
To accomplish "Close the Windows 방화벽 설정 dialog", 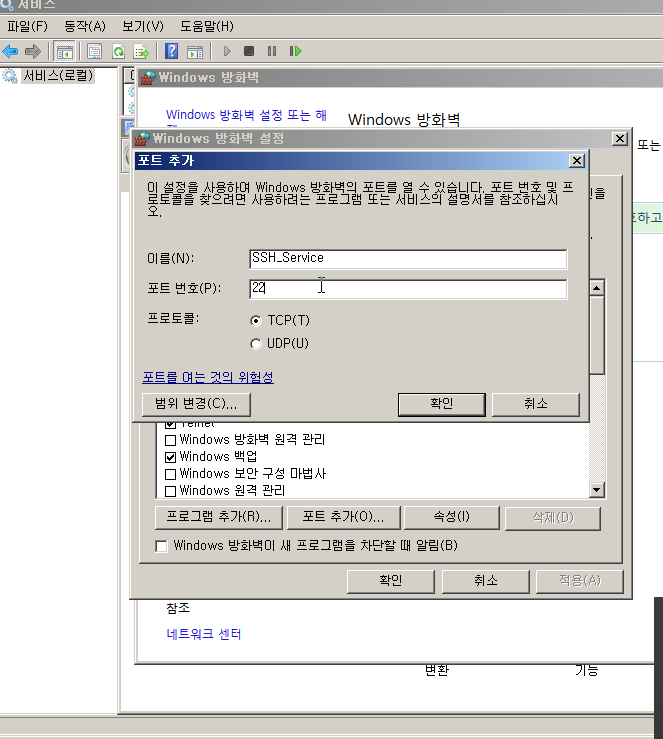I will coord(620,139).
